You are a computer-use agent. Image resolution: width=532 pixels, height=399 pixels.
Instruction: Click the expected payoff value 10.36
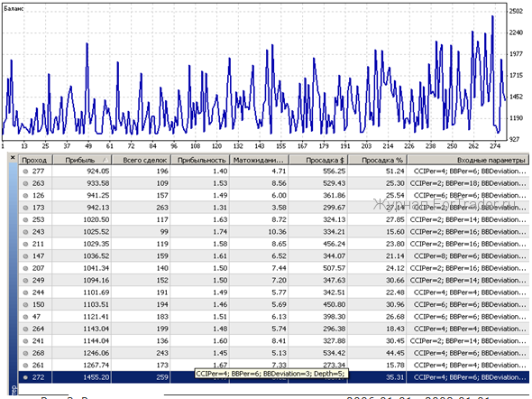277,232
